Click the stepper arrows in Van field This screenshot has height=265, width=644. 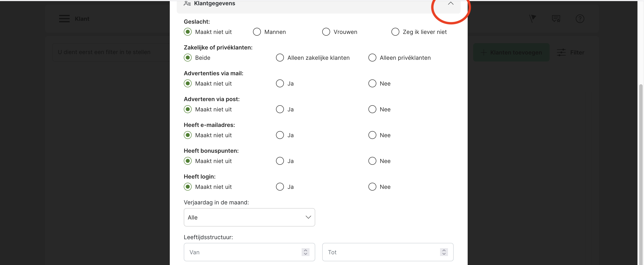click(305, 252)
